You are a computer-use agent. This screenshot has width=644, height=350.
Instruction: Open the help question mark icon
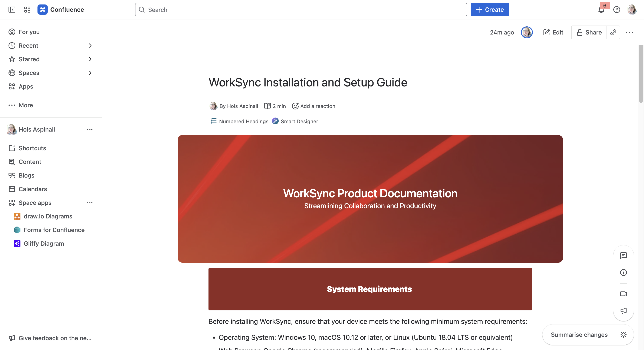tap(617, 10)
